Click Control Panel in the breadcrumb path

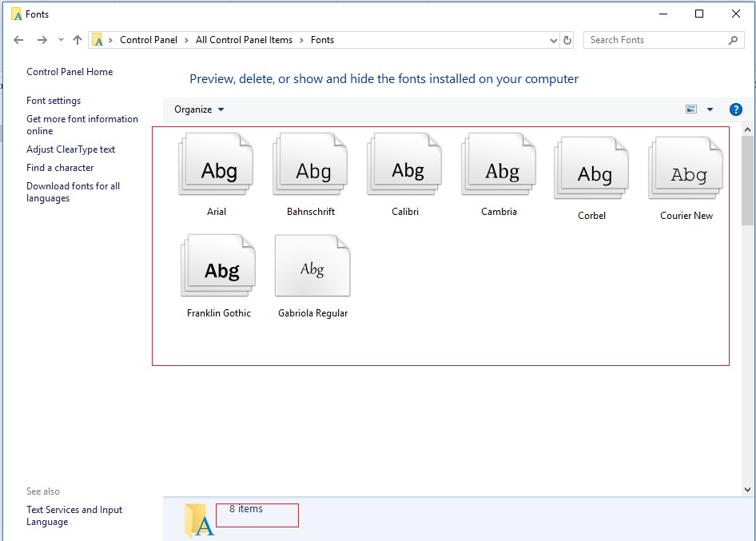(x=149, y=40)
